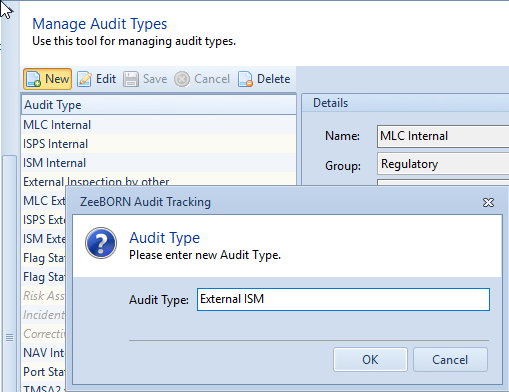Click the Edit pencil icon

(x=84, y=79)
